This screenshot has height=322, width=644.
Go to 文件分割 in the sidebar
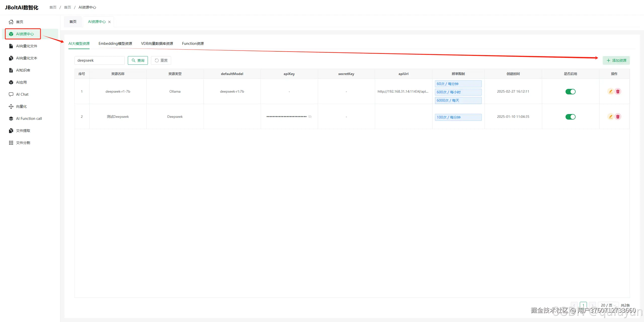click(23, 143)
